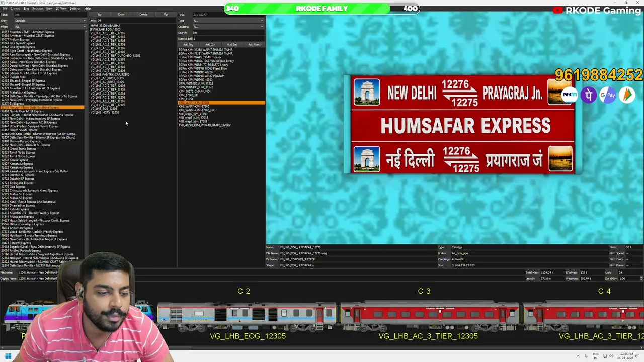Select 12137 Punjab Mail consist
644x362 pixels.
coord(13,77)
